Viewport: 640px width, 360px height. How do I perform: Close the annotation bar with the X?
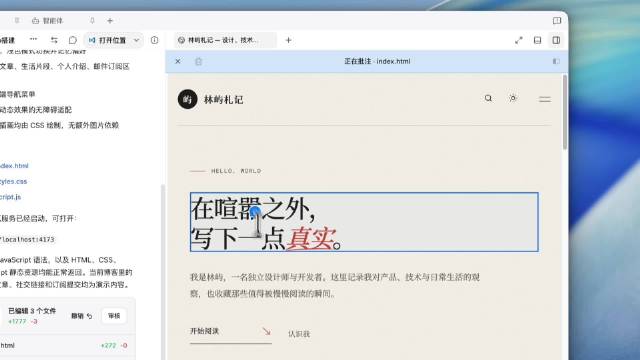pyautogui.click(x=178, y=61)
